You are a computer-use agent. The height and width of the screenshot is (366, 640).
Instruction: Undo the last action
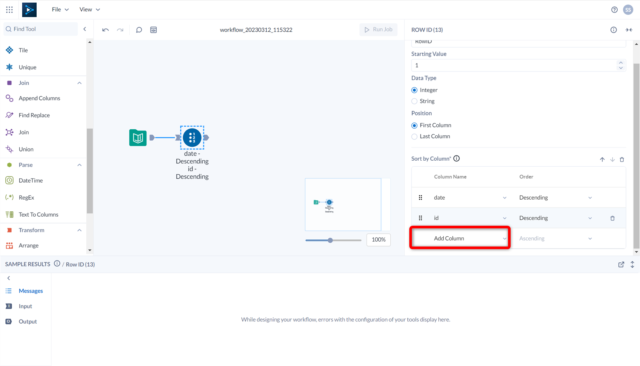(x=105, y=30)
